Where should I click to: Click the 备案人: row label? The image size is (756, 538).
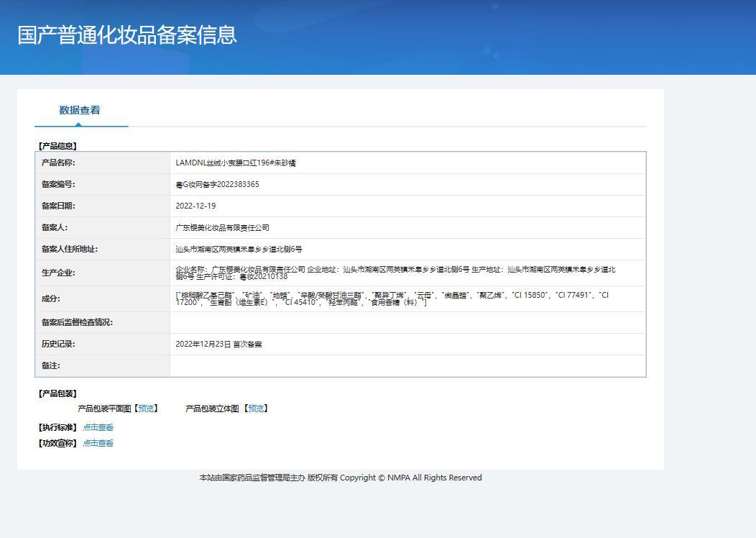click(54, 228)
